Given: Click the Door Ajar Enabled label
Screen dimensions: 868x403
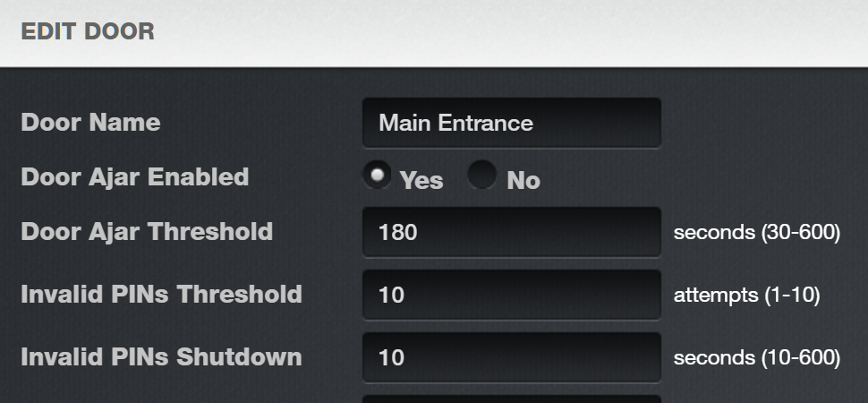Looking at the screenshot, I should click(x=135, y=177).
